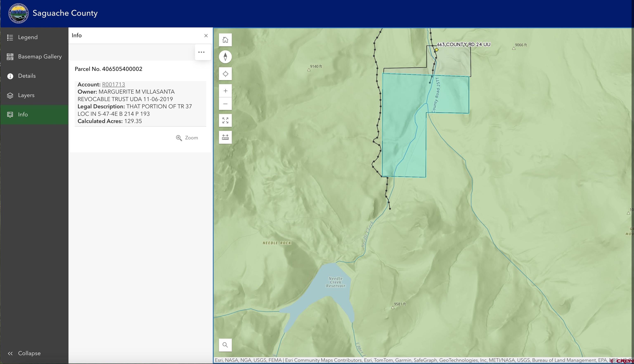Viewport: 634px width, 364px height.
Task: Find my location using locate button
Action: click(x=225, y=74)
